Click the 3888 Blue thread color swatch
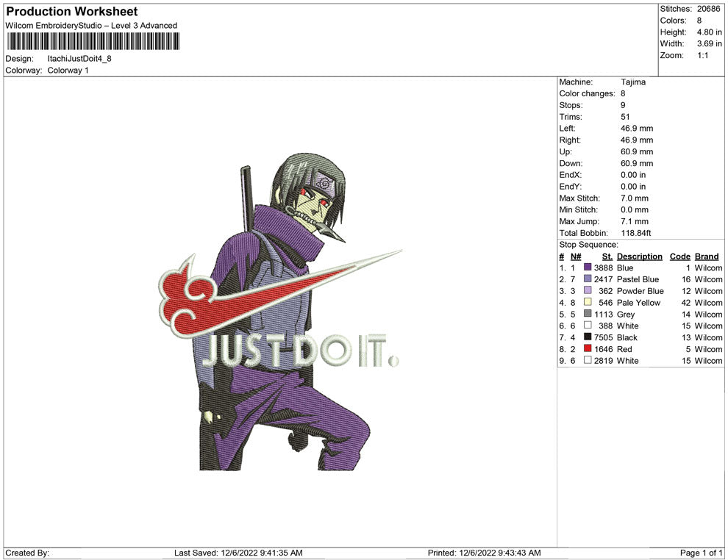Image resolution: width=728 pixels, height=560 pixels. 588,268
